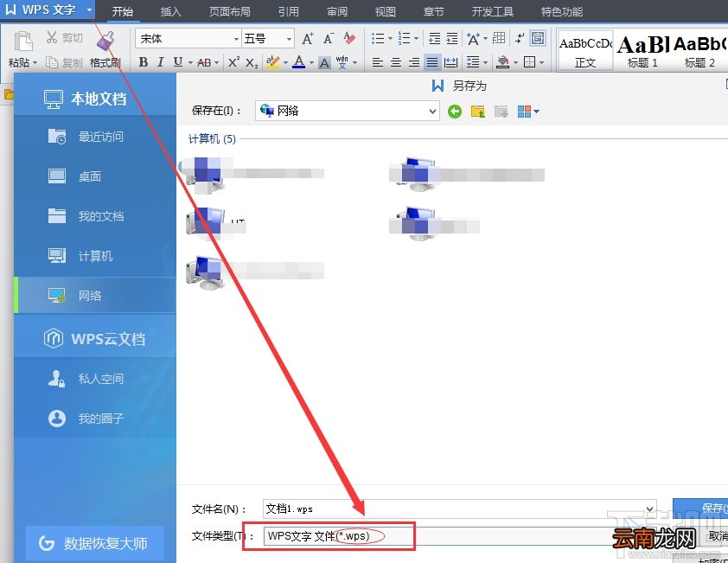The width and height of the screenshot is (728, 563).
Task: Increase paragraph indent
Action: [x=451, y=38]
